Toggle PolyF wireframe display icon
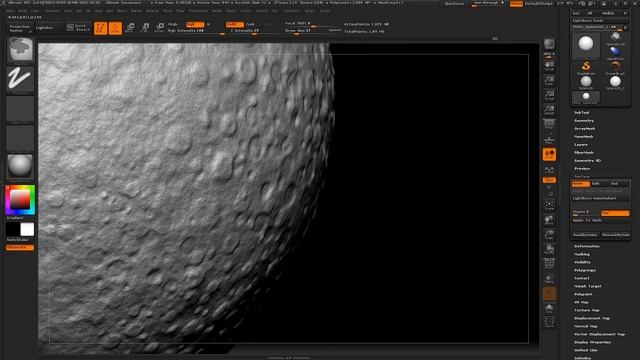The height and width of the screenshot is (360, 640). (549, 263)
